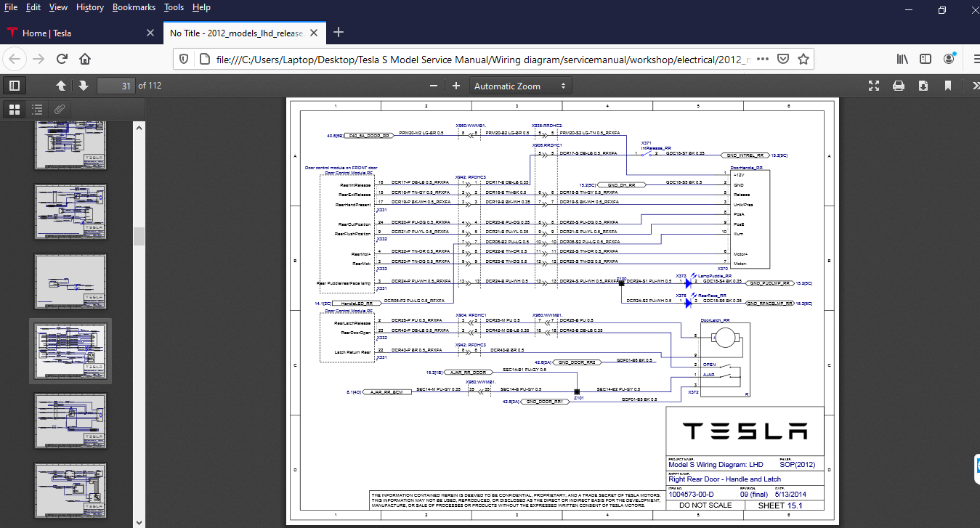The width and height of the screenshot is (980, 528).
Task: Open the Automatic Zoom dropdown
Action: pyautogui.click(x=520, y=86)
